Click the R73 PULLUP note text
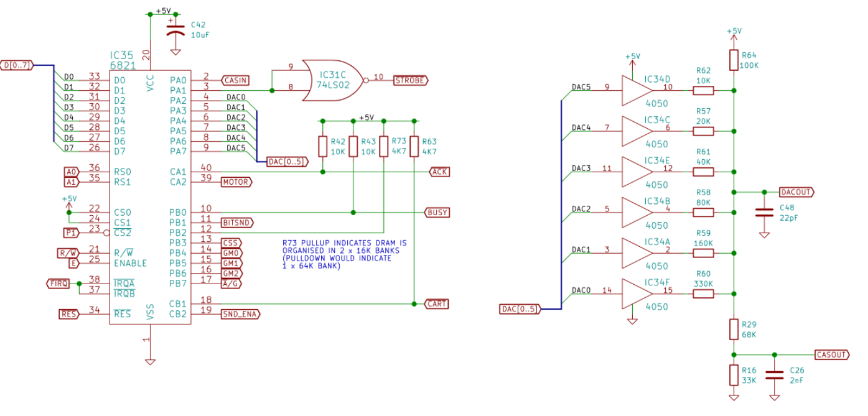 point(345,254)
